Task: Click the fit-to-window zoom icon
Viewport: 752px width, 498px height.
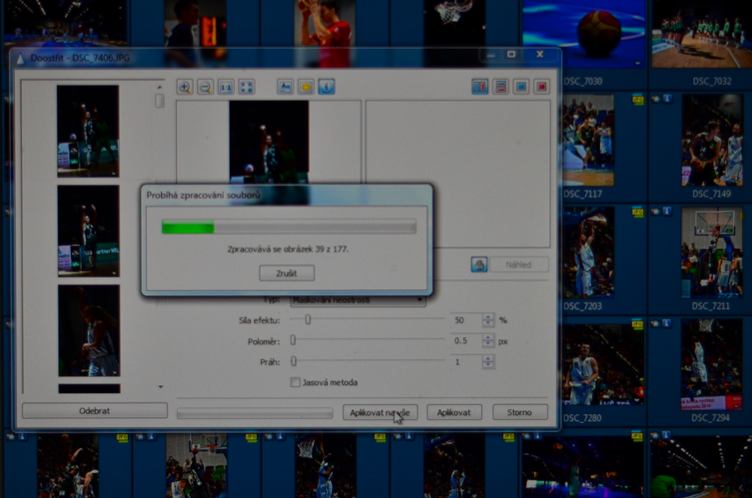Action: (246, 87)
